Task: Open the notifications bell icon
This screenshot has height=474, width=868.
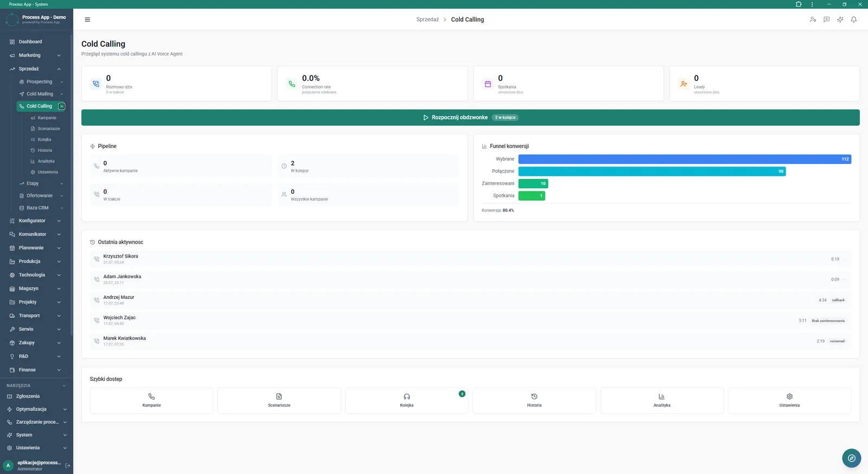Action: point(853,20)
